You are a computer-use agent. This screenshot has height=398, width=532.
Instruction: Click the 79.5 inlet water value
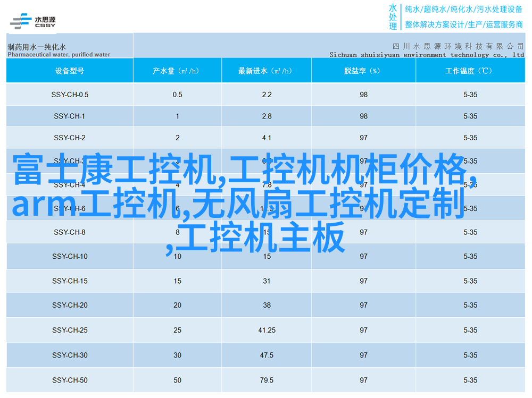[x=267, y=380]
